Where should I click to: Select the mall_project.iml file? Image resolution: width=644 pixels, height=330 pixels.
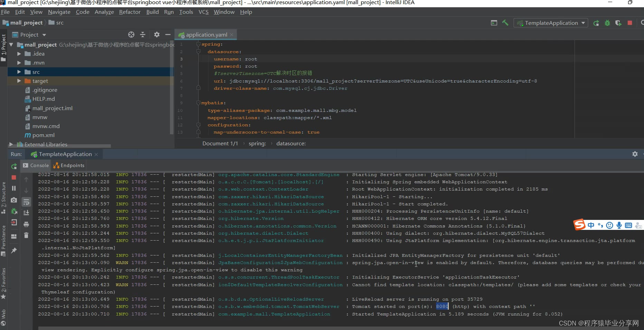pos(52,108)
